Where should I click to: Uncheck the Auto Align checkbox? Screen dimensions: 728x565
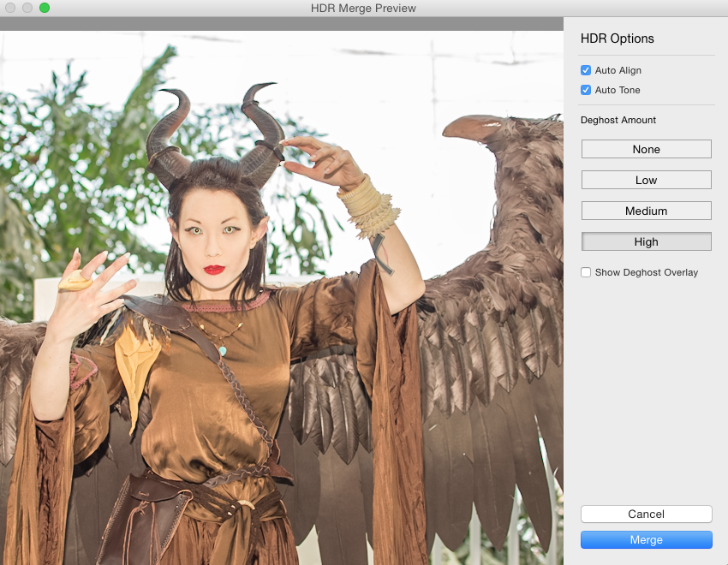[586, 70]
